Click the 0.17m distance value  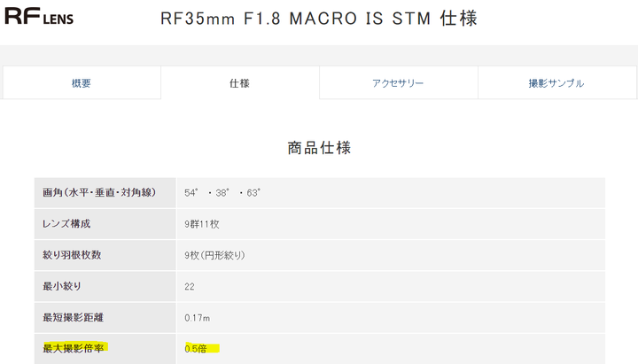[x=198, y=318]
